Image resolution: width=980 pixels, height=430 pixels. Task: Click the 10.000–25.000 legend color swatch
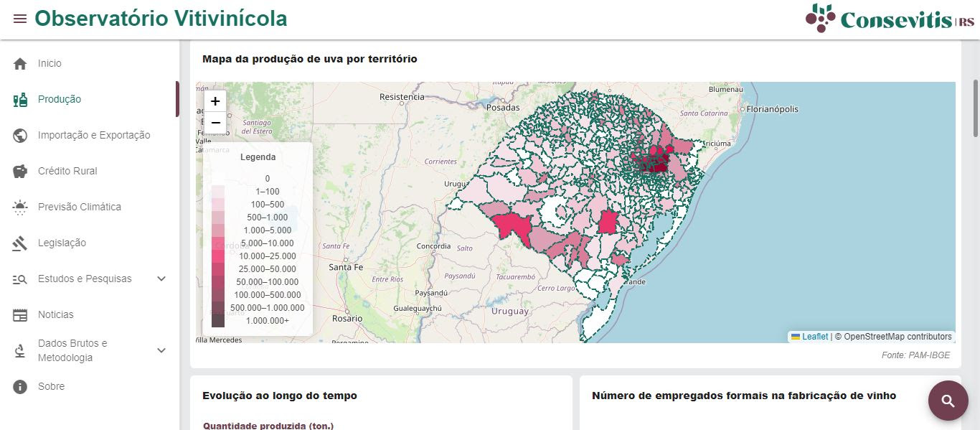point(217,256)
